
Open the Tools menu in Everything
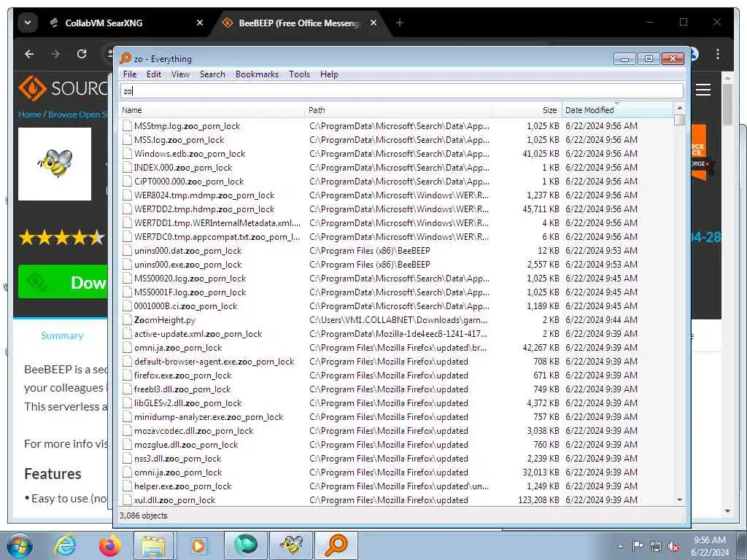[299, 74]
